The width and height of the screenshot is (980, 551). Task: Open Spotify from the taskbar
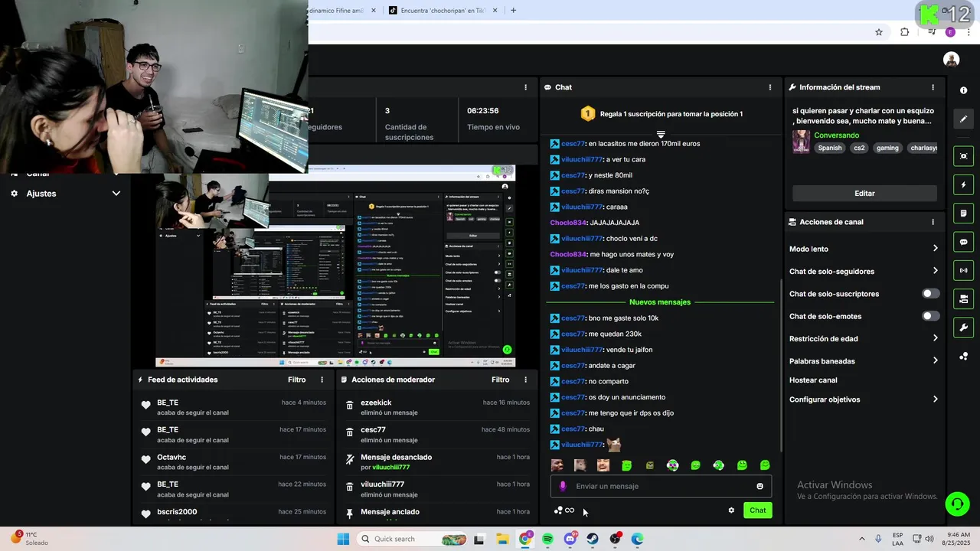pyautogui.click(x=547, y=539)
